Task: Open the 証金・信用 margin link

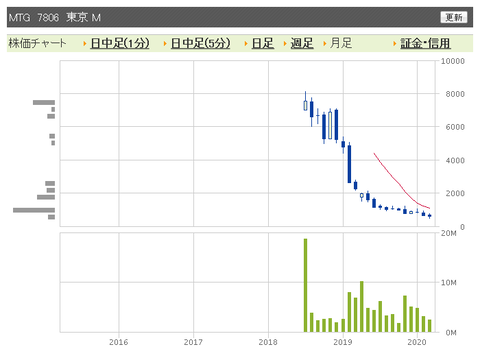Action: (425, 43)
